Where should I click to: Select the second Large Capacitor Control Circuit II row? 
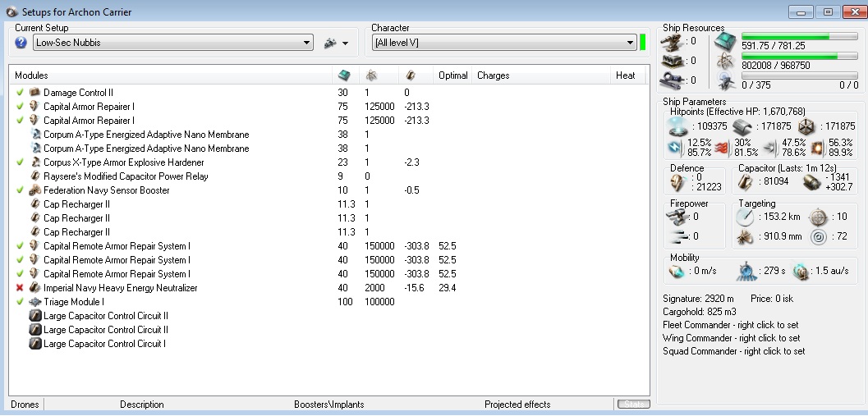click(x=328, y=330)
